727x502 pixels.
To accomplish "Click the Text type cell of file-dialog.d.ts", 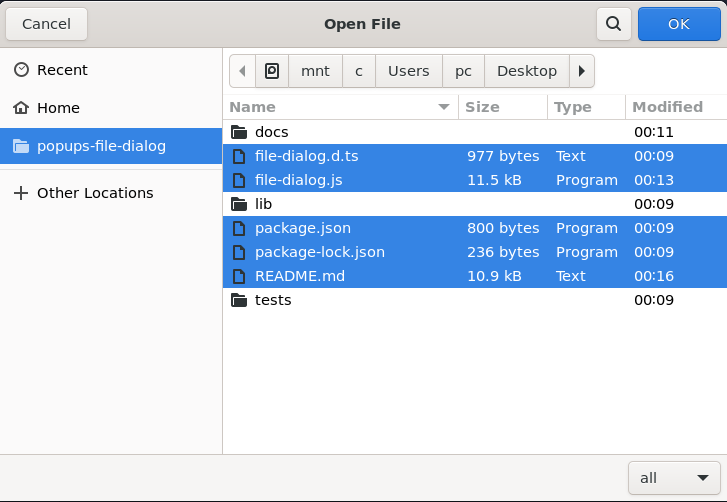I will (x=571, y=156).
